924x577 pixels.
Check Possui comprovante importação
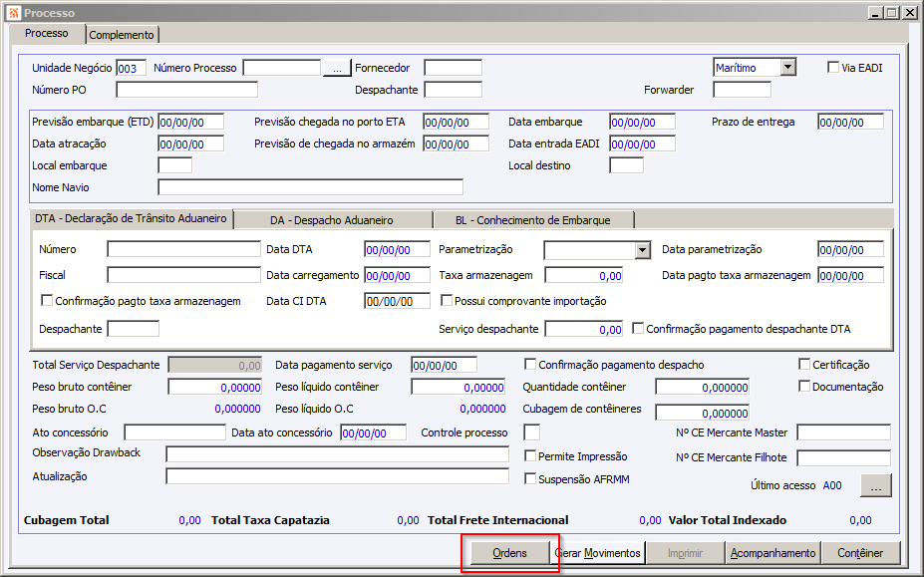click(x=447, y=301)
